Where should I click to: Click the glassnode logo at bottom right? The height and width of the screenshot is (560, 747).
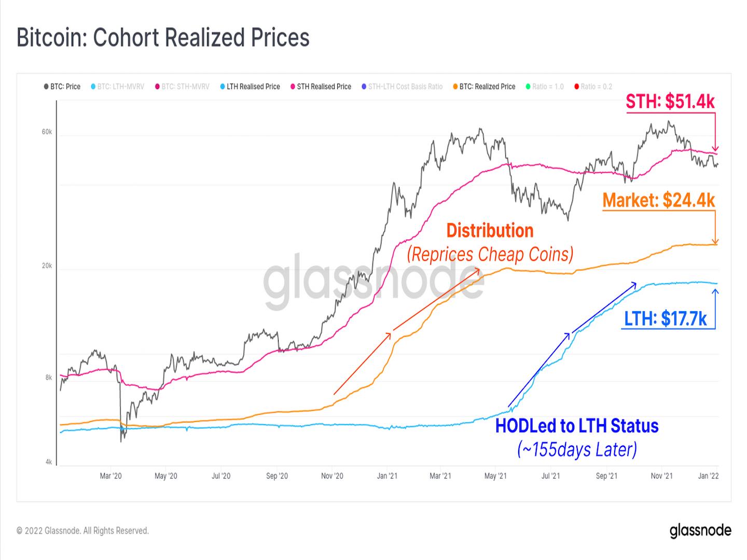[700, 531]
